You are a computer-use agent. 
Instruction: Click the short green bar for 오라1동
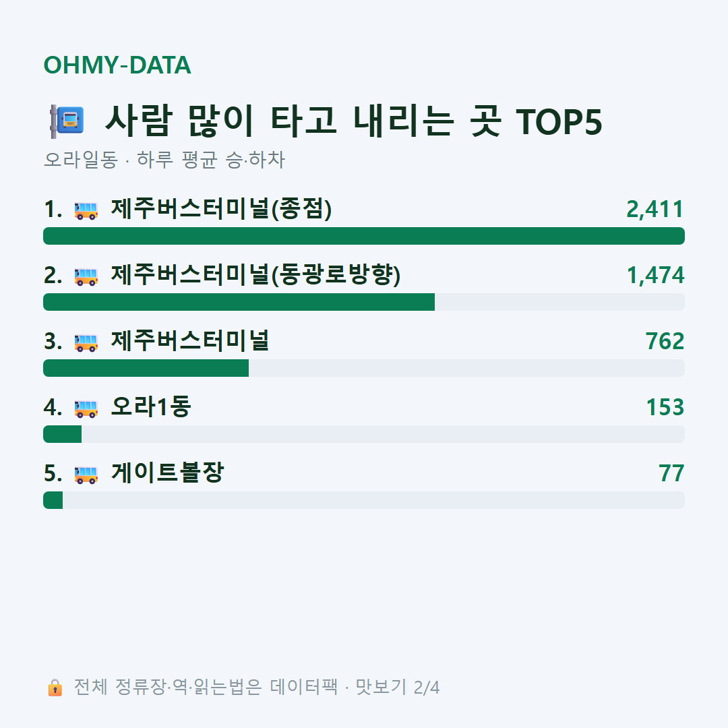62,433
